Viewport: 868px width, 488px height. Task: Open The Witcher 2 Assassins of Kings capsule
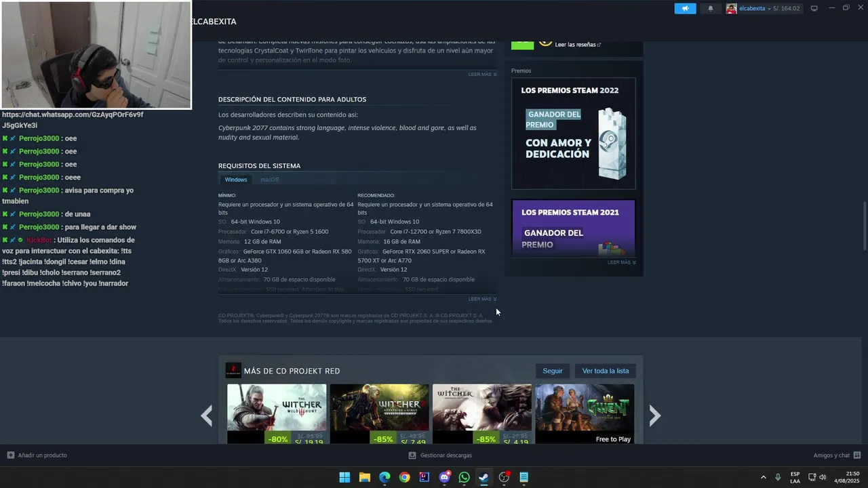(x=379, y=414)
